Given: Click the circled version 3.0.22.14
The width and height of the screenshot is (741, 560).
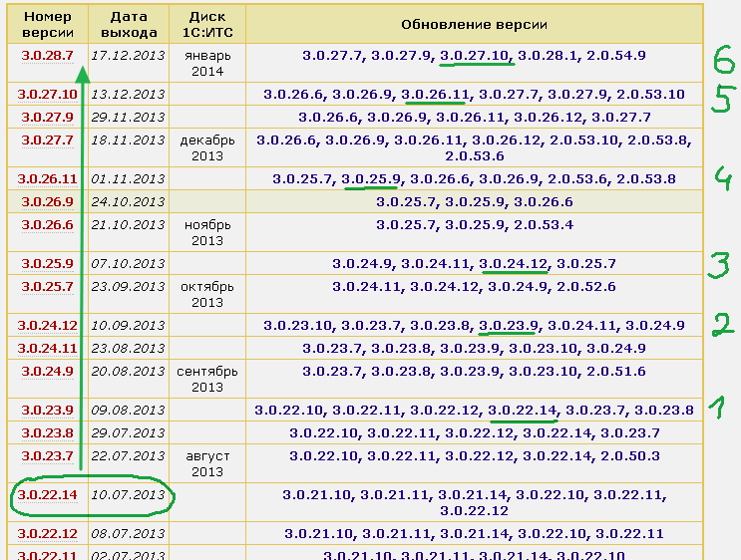Looking at the screenshot, I should pyautogui.click(x=47, y=495).
